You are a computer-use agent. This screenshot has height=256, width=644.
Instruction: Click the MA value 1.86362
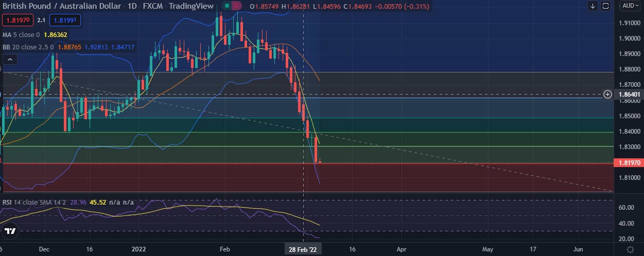(56, 35)
